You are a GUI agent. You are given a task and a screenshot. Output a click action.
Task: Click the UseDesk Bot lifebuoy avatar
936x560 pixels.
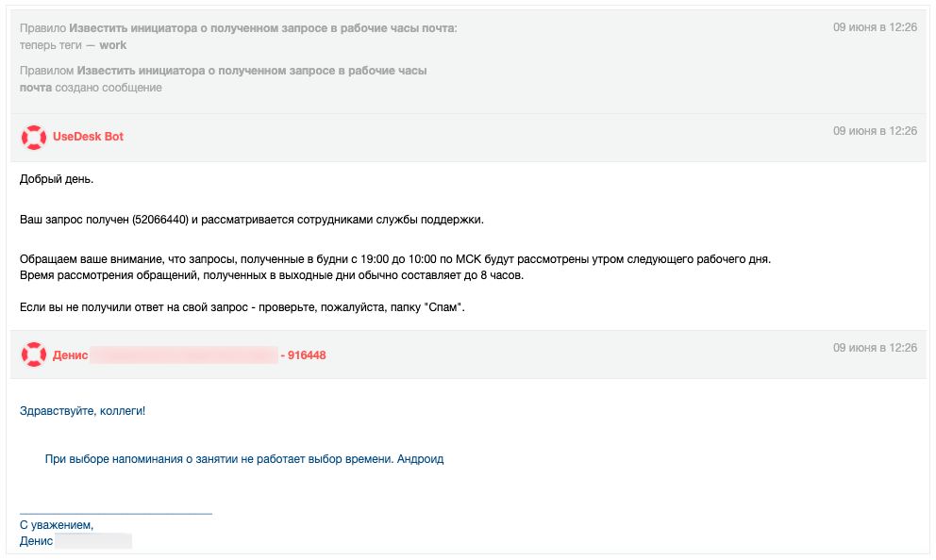(x=34, y=137)
